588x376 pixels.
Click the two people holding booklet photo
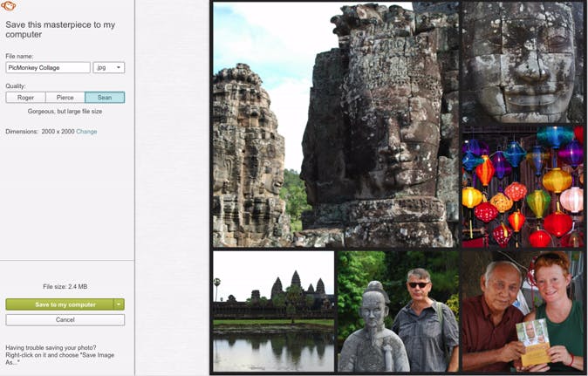tap(523, 311)
